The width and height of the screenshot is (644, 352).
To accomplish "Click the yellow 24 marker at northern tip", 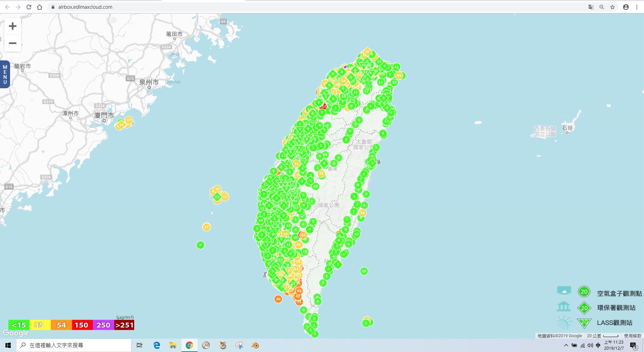I will coord(367,52).
